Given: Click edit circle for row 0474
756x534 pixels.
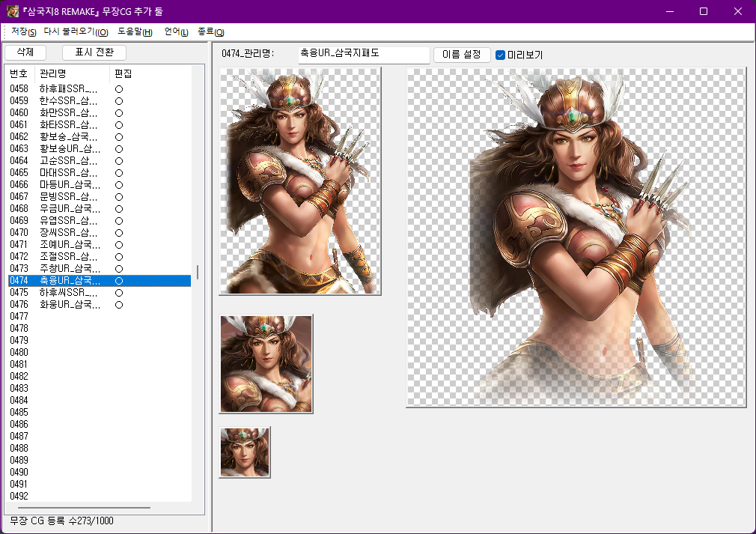Looking at the screenshot, I should coord(119,281).
